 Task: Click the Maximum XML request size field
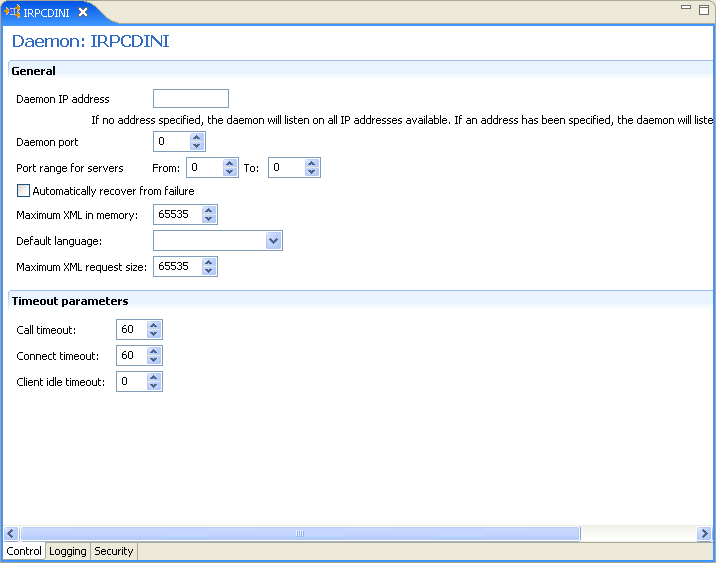178,267
